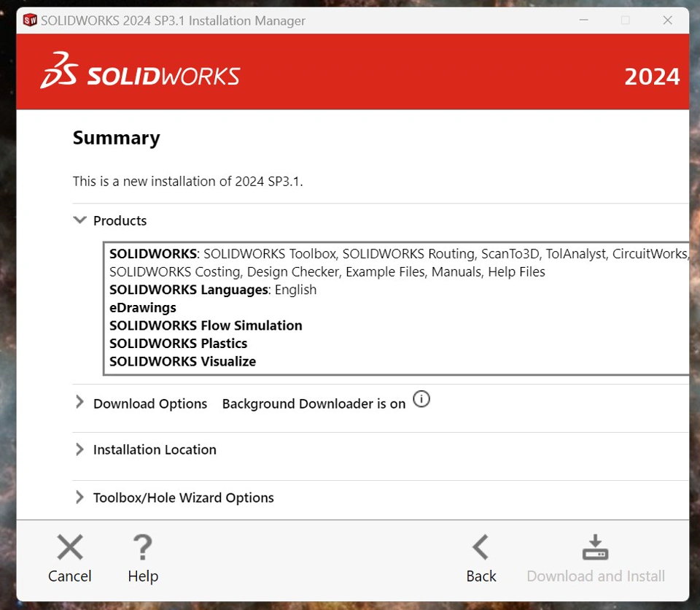Click 'This is a new installation' text
Screen dimensions: 700x610
[187, 182]
